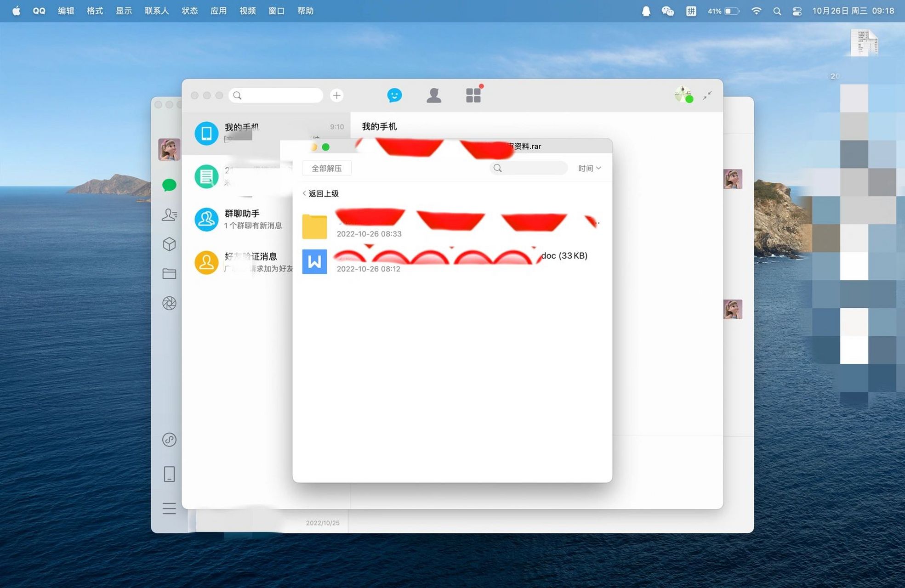
Task: Switch to the contacts person tab
Action: [433, 95]
